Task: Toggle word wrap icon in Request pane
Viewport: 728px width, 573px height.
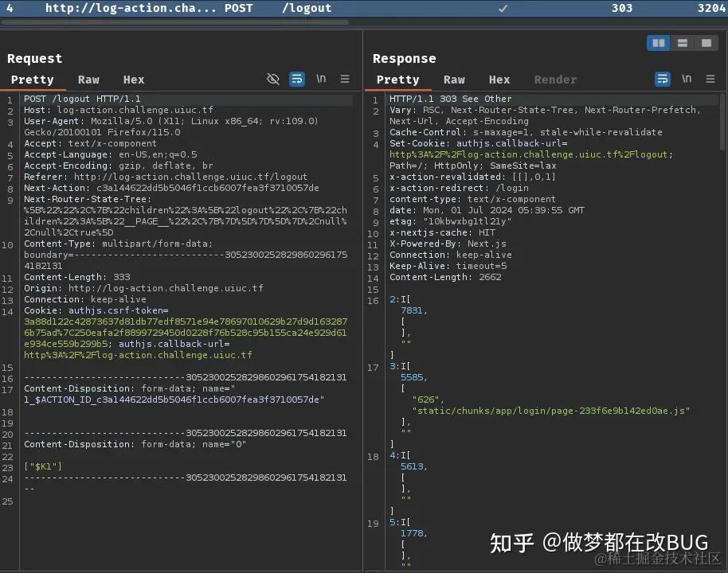Action: click(296, 80)
